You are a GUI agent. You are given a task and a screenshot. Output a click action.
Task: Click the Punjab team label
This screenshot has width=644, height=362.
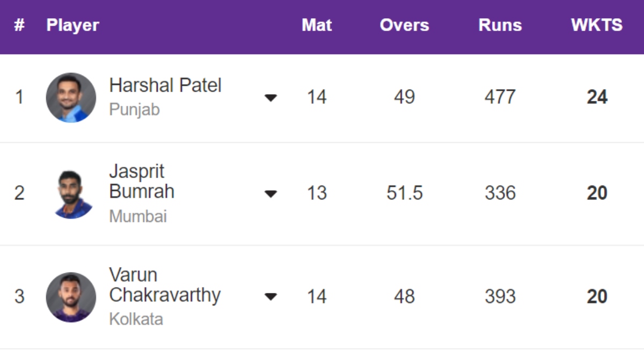click(134, 110)
